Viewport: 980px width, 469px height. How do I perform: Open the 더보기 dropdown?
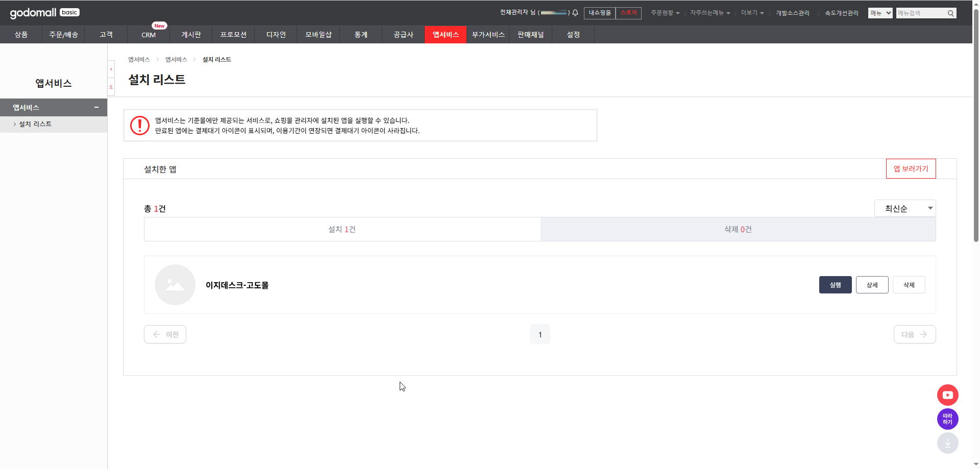(x=752, y=13)
